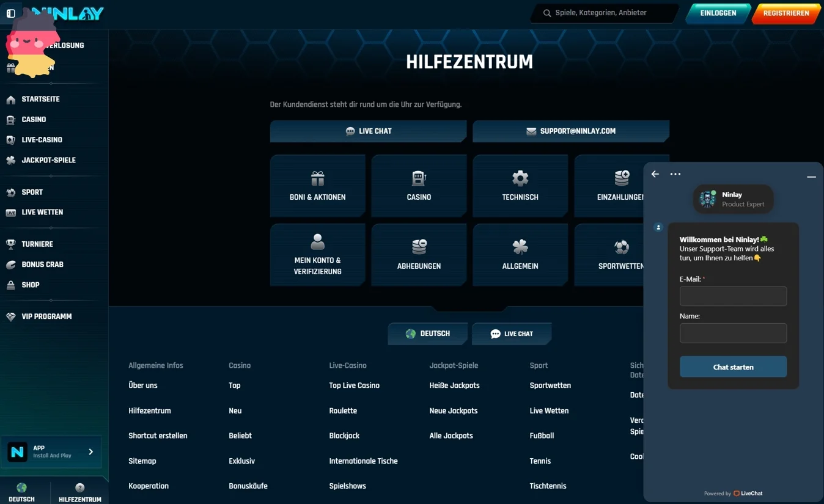The width and height of the screenshot is (824, 504).
Task: Open the Mein Konto & Verifizierung person icon
Action: [317, 242]
